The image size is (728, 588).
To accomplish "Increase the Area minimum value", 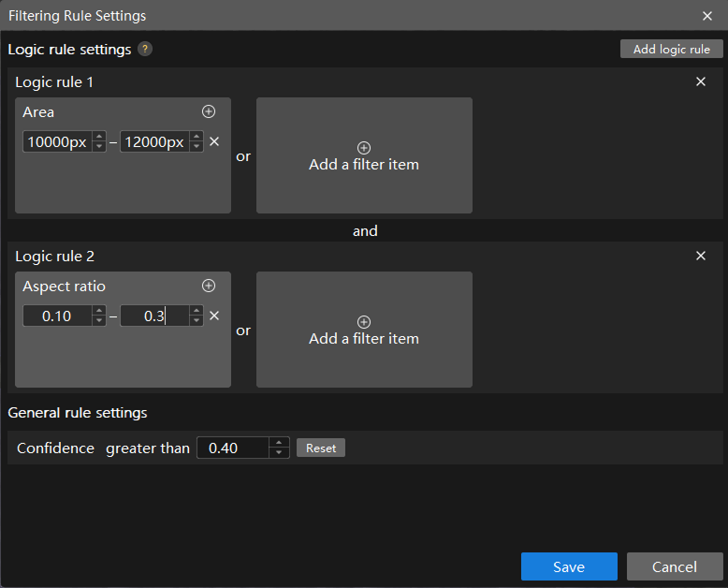I will point(99,138).
